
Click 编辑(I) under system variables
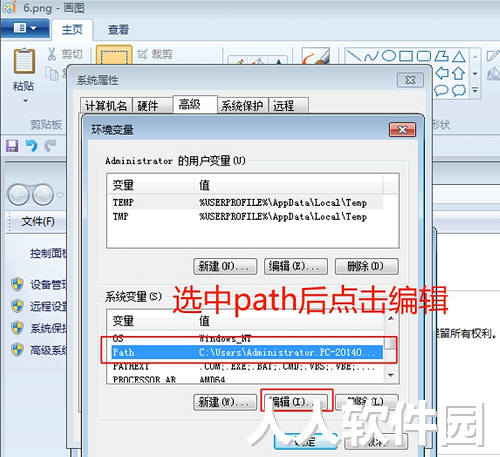pyautogui.click(x=296, y=402)
